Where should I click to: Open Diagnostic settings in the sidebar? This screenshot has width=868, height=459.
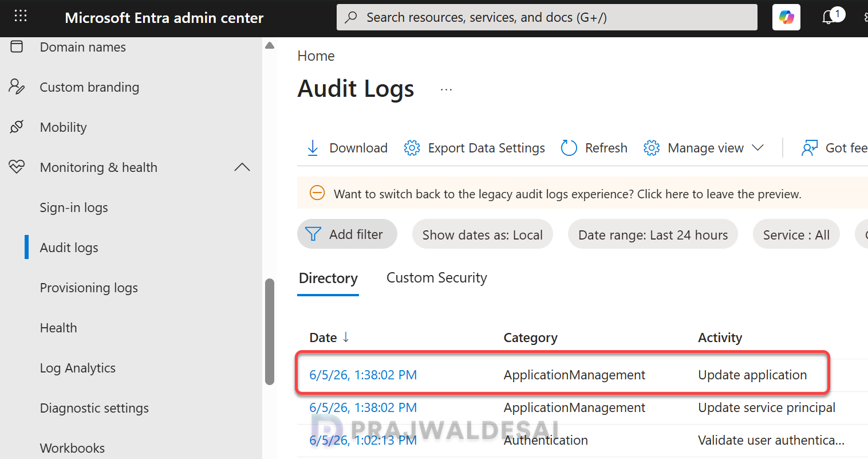point(94,408)
